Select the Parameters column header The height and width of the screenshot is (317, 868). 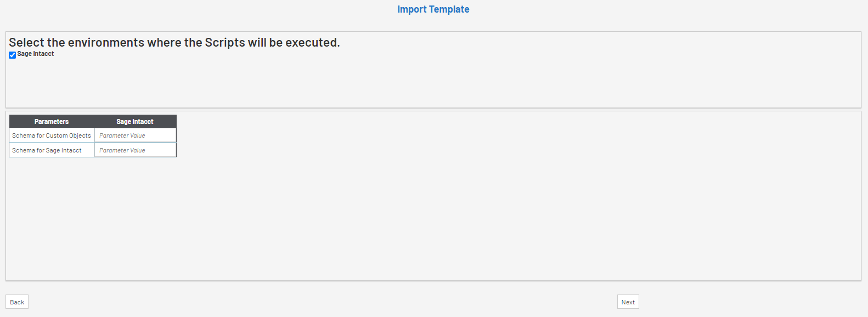coord(52,121)
